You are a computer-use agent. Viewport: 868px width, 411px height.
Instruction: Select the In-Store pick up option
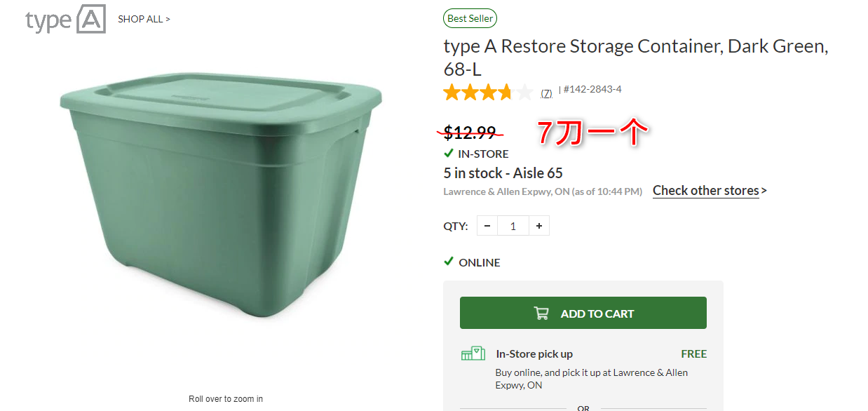pos(534,354)
